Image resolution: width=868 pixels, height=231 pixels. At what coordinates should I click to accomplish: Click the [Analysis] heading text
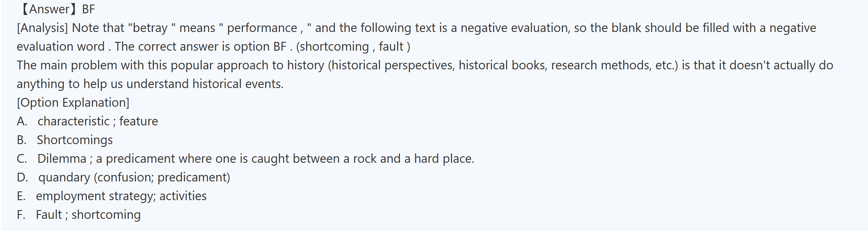(42, 28)
